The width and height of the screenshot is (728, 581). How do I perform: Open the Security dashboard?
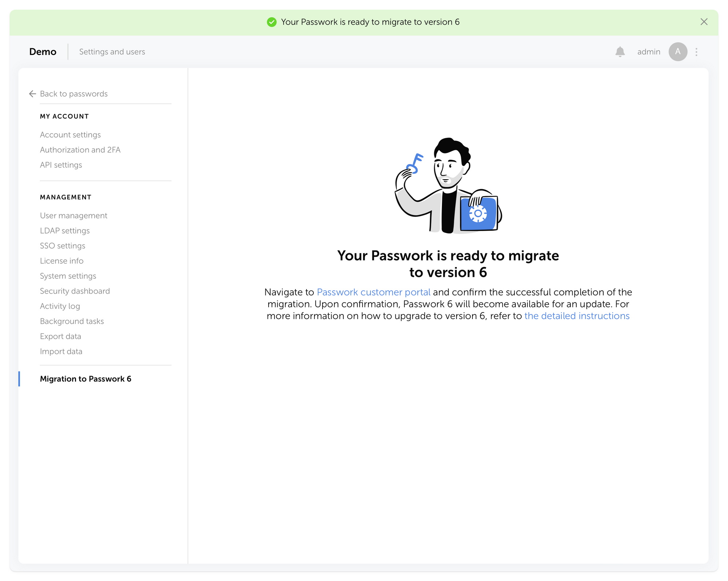75,291
